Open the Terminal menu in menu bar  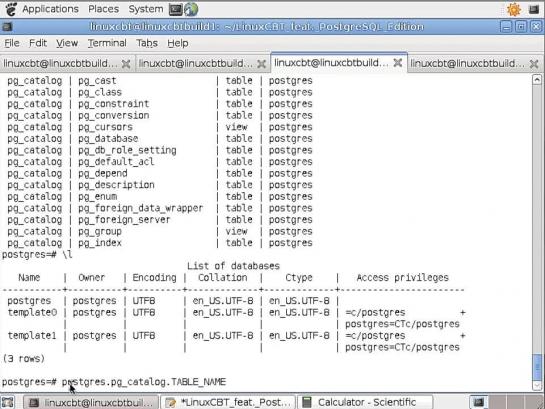pyautogui.click(x=107, y=43)
